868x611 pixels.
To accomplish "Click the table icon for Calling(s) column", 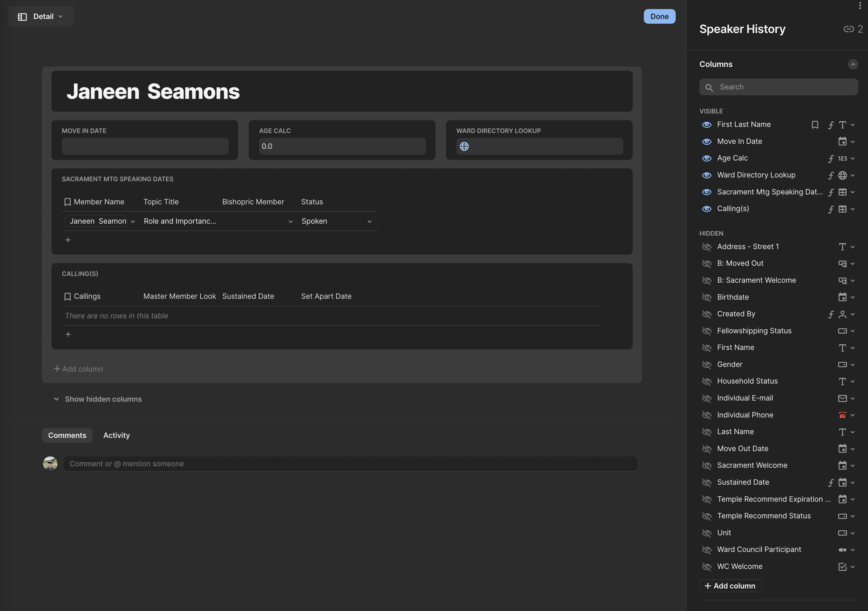I will pos(842,209).
